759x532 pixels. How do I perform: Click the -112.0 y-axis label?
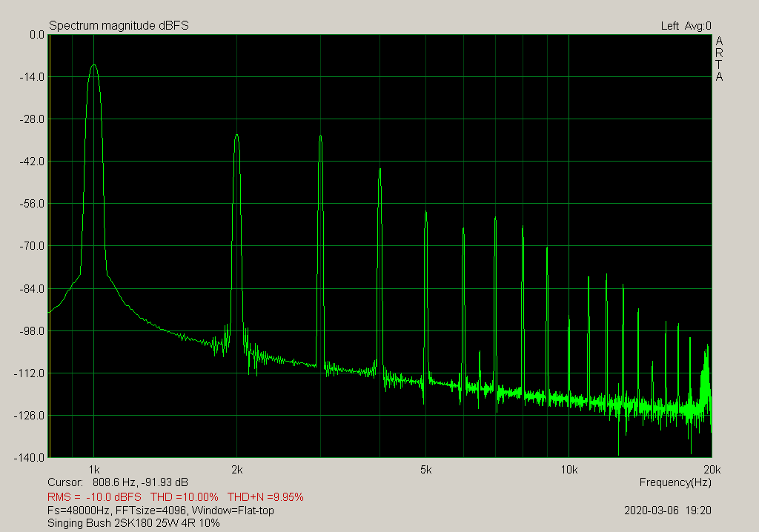pyautogui.click(x=30, y=373)
